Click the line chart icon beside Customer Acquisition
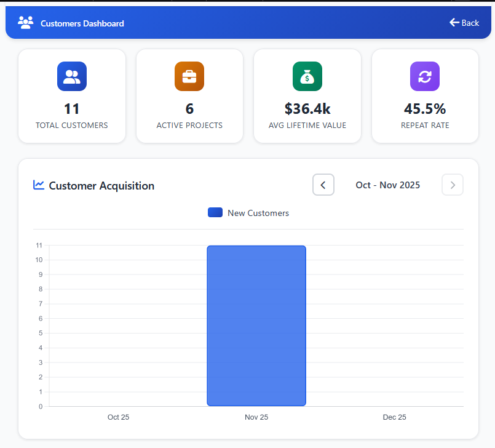Screen dimensions: 495x448 tap(38, 185)
